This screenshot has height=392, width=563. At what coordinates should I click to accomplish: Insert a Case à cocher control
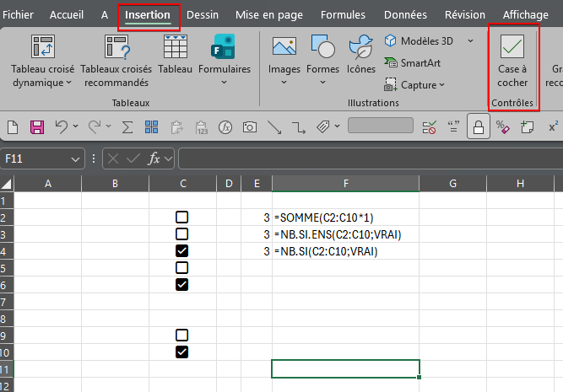(x=512, y=61)
